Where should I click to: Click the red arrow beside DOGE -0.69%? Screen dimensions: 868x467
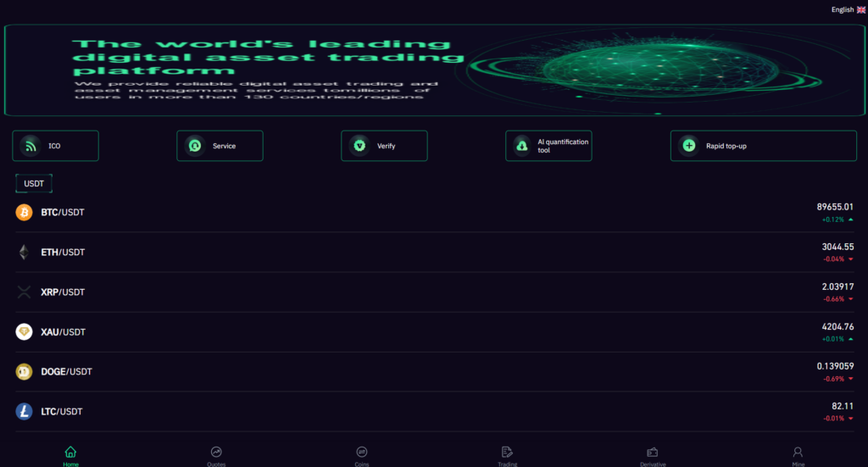tap(851, 379)
